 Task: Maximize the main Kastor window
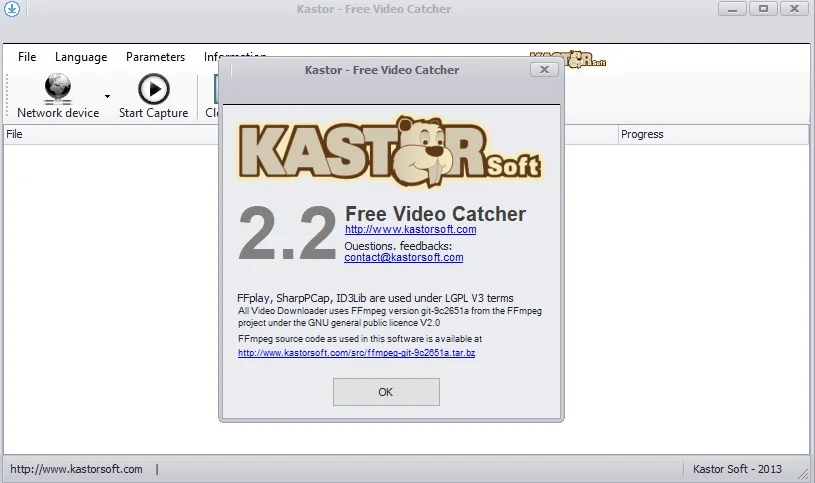coord(763,9)
